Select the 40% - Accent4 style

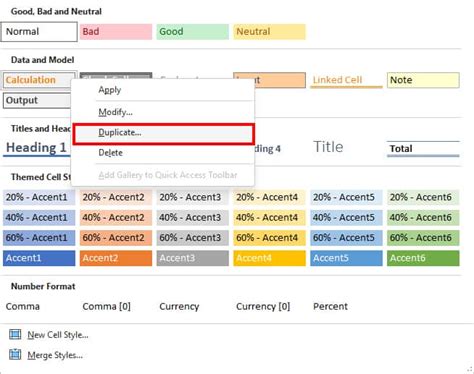pos(269,217)
